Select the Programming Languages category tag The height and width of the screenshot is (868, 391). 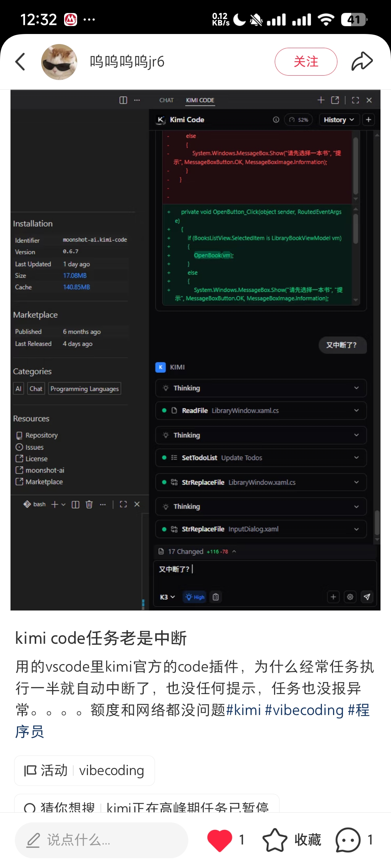click(84, 389)
